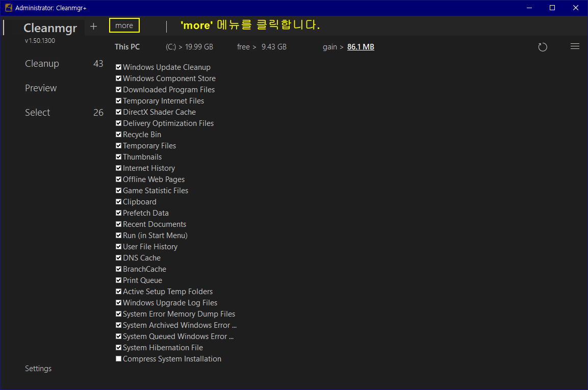The height and width of the screenshot is (390, 588).
Task: Close the Cleanmgr+ window
Action: point(576,8)
